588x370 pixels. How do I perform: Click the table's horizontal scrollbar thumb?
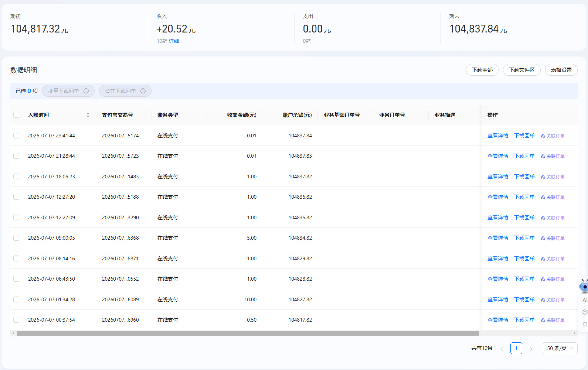point(248,333)
